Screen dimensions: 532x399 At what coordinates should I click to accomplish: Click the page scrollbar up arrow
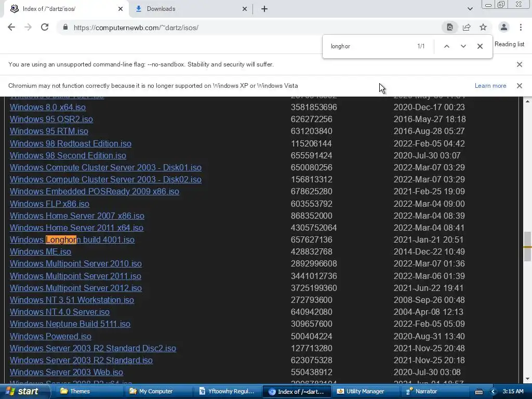[528, 101]
